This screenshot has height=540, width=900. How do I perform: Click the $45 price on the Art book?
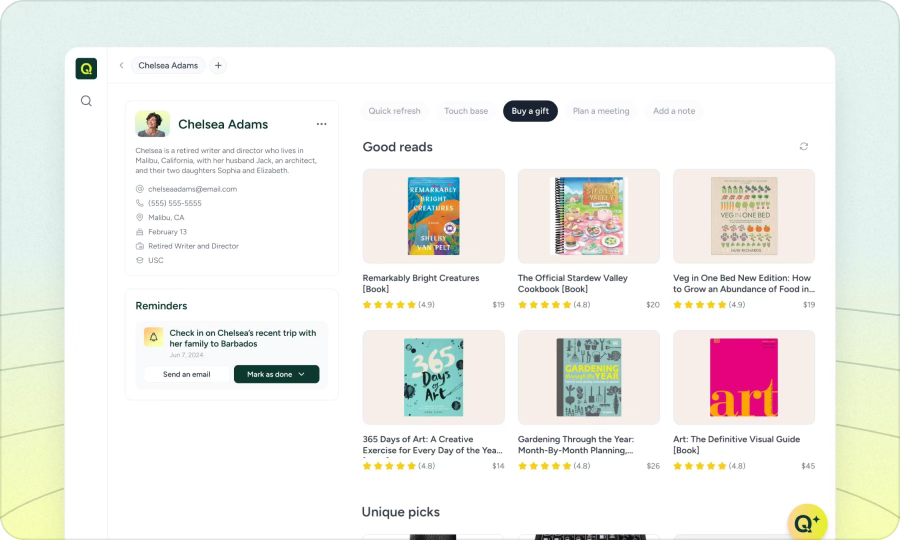pos(808,466)
